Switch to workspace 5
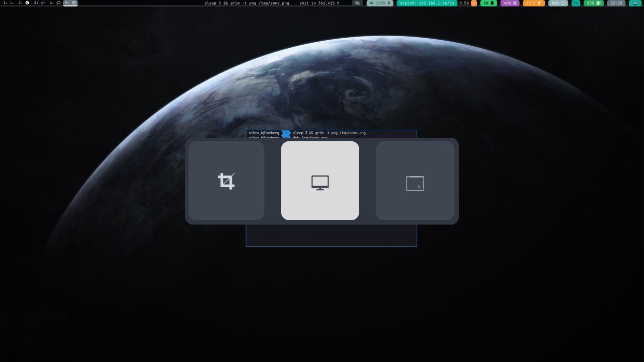 coord(70,3)
